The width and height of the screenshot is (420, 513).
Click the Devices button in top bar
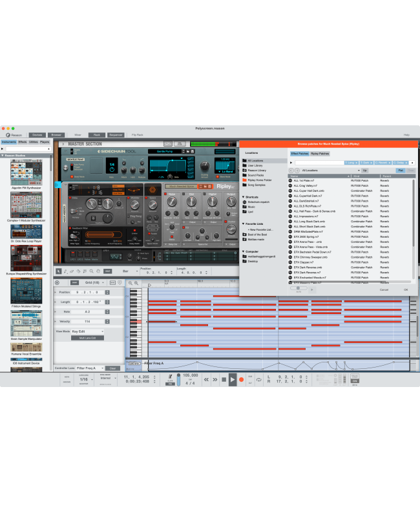point(37,135)
